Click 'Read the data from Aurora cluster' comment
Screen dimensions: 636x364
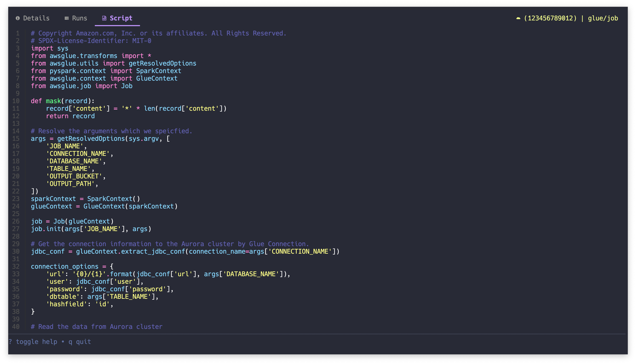click(97, 327)
